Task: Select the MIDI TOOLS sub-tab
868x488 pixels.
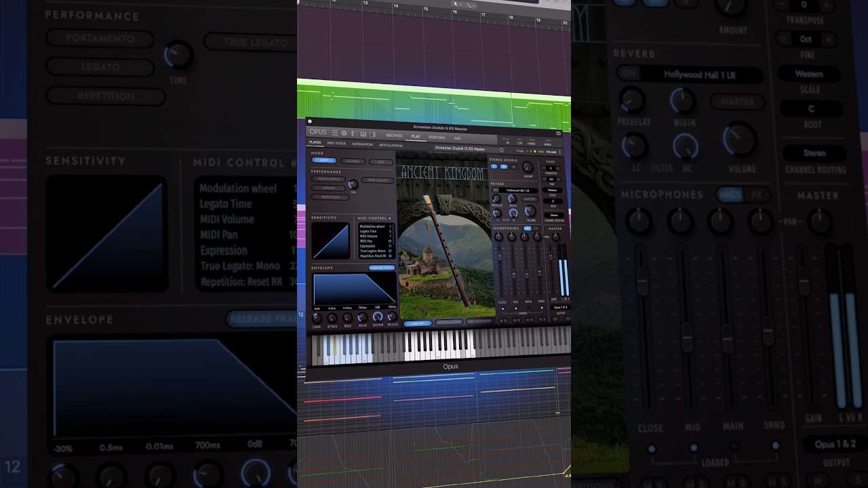Action: click(x=336, y=143)
